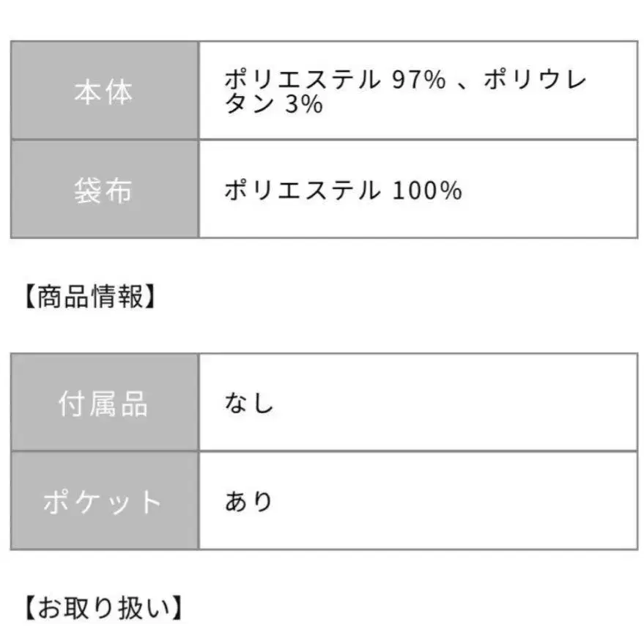644x644 pixels.
Task: Click the タン 3% second line text
Action: click(273, 104)
